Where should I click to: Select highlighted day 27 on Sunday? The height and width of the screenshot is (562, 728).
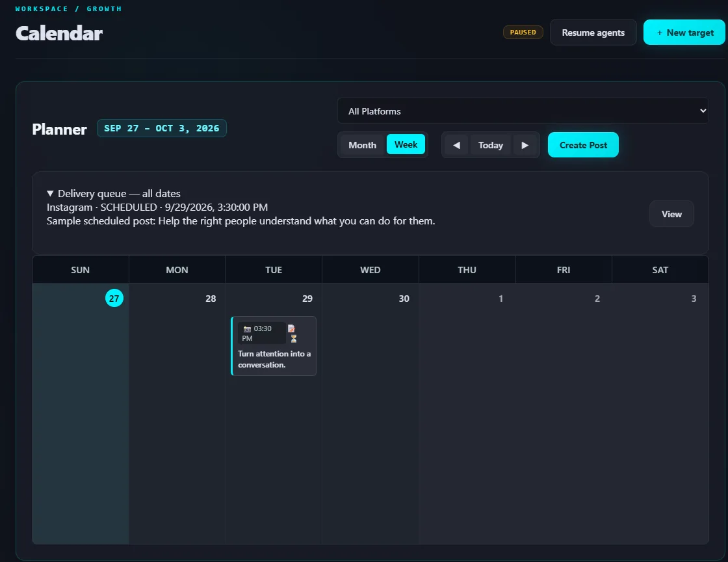(x=114, y=298)
